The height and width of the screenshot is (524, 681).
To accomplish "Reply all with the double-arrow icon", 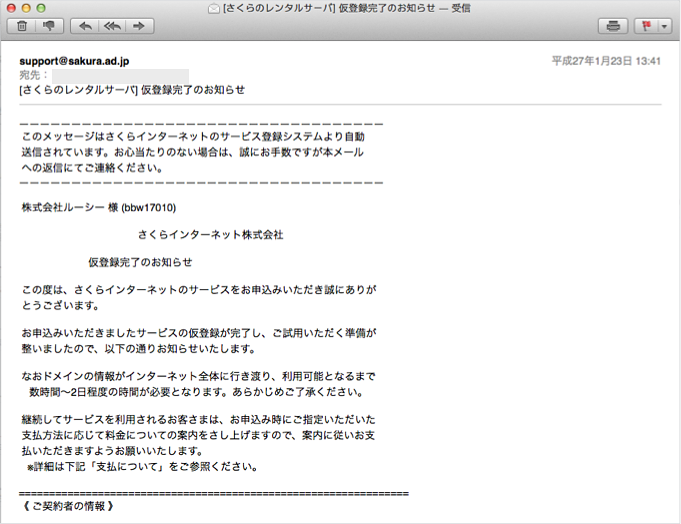I will point(112,26).
